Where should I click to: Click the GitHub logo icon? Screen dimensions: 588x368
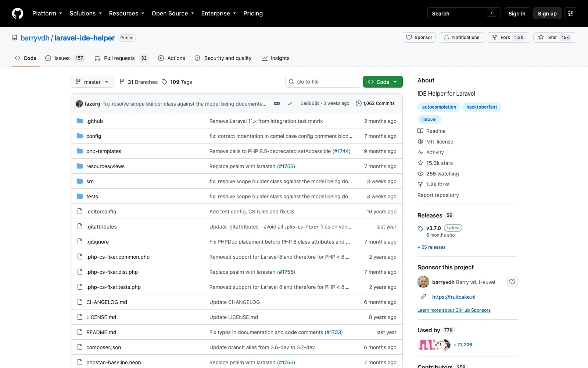coord(18,13)
